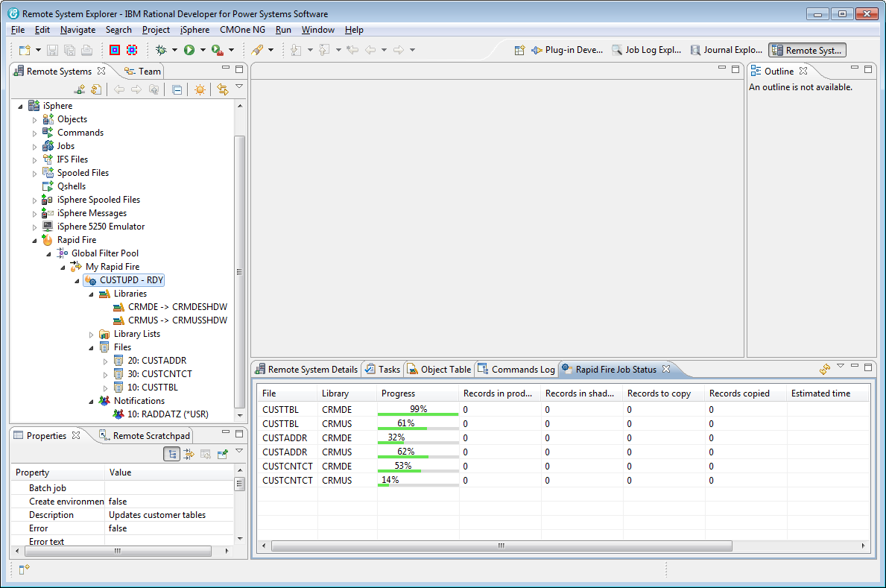Image resolution: width=886 pixels, height=588 pixels.
Task: Click the Open Perspective icon
Action: click(x=519, y=50)
